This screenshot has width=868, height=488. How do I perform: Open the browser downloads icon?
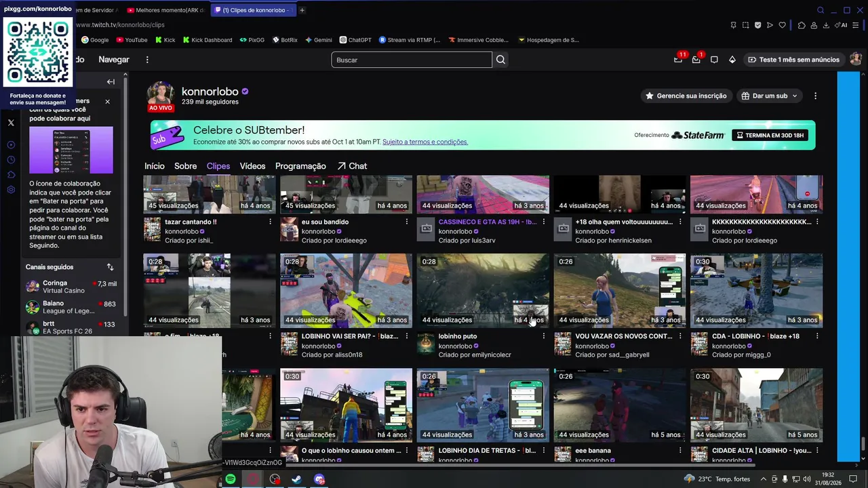click(x=826, y=25)
